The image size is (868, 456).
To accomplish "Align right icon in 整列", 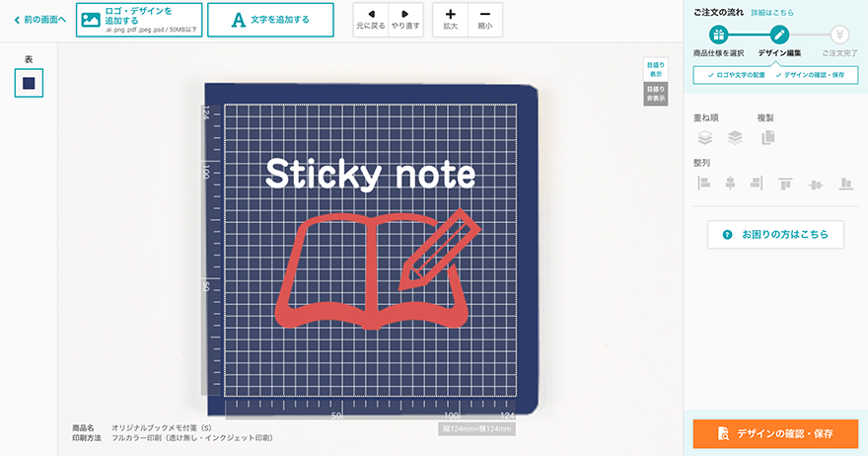I will click(757, 183).
